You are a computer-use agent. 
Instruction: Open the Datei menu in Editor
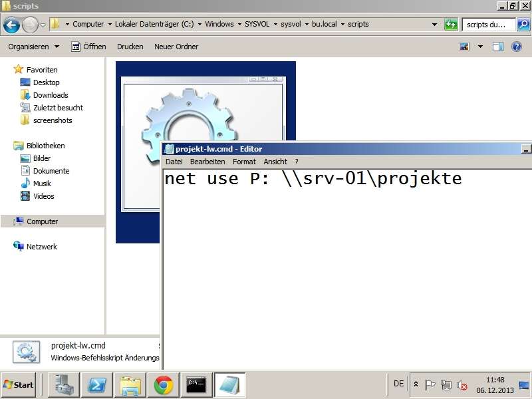tap(174, 162)
